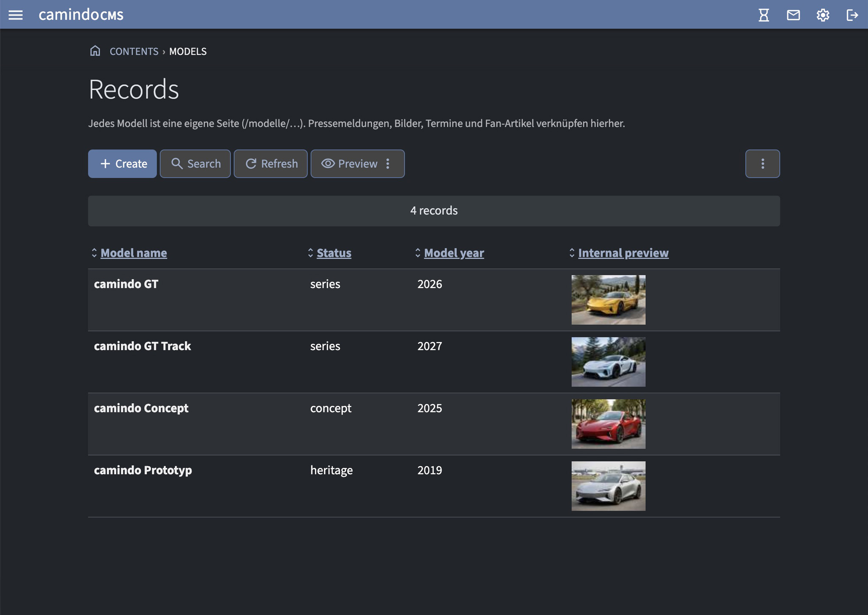
Task: Click model year 2025 cell
Action: tap(429, 408)
